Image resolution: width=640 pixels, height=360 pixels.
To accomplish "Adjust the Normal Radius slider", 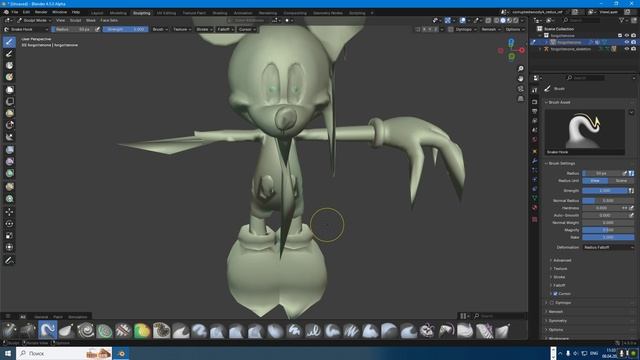I will 608,201.
